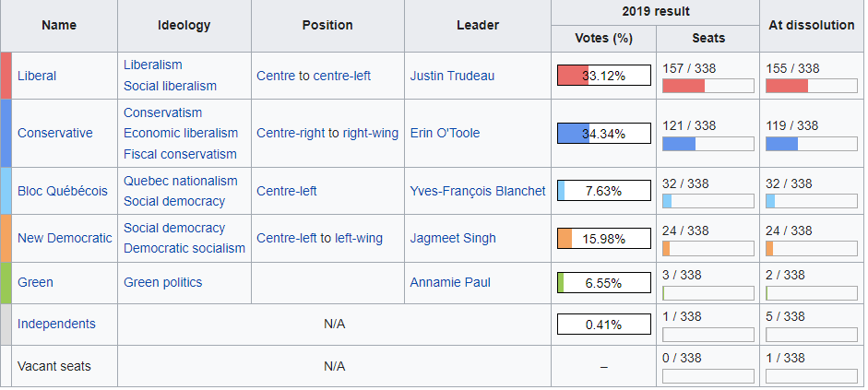Open the Independents link
This screenshot has width=868, height=390.
(56, 324)
